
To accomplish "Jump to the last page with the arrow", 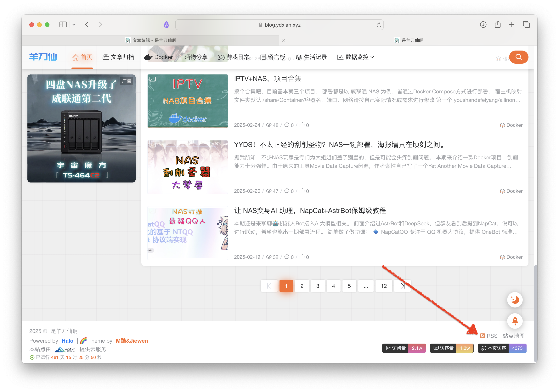I will [x=403, y=286].
